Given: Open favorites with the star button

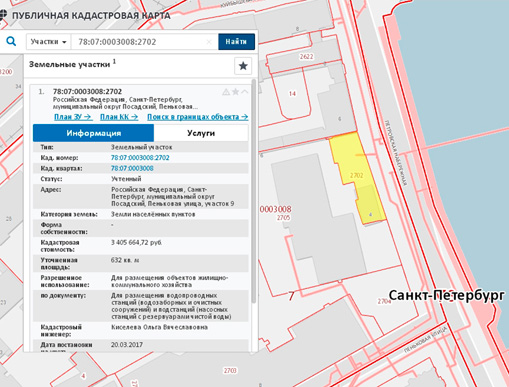Looking at the screenshot, I should (x=243, y=66).
